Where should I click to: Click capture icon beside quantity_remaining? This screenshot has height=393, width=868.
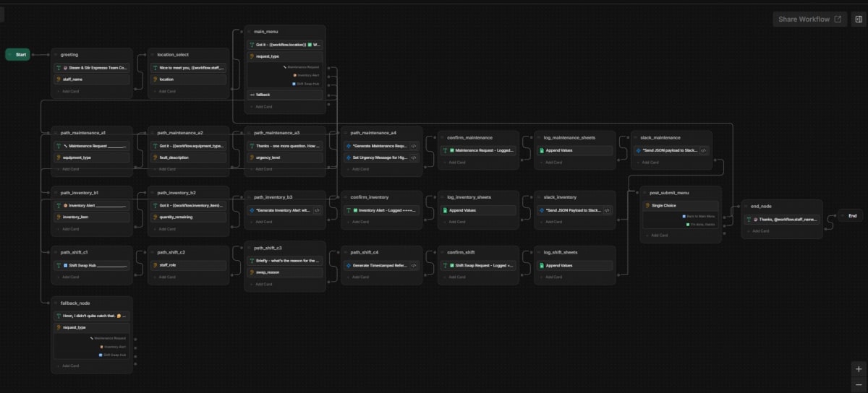tap(156, 217)
